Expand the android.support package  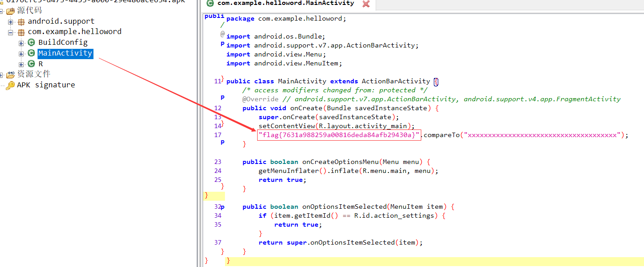[x=11, y=22]
